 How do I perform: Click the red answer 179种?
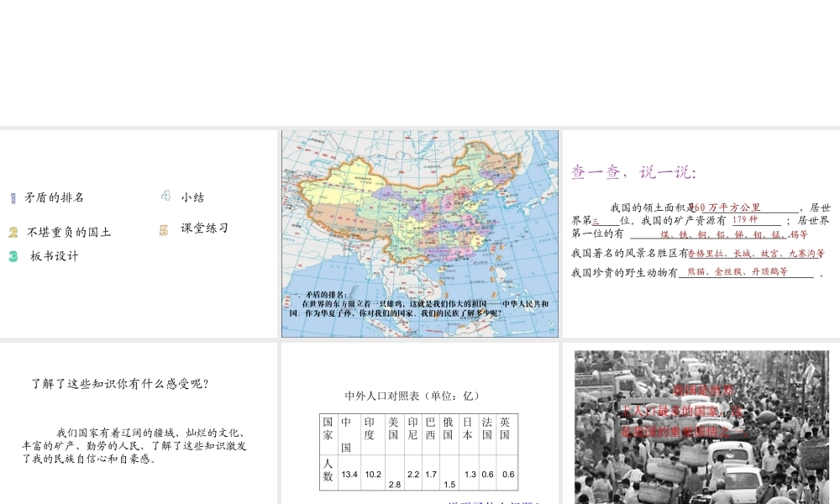tap(744, 219)
